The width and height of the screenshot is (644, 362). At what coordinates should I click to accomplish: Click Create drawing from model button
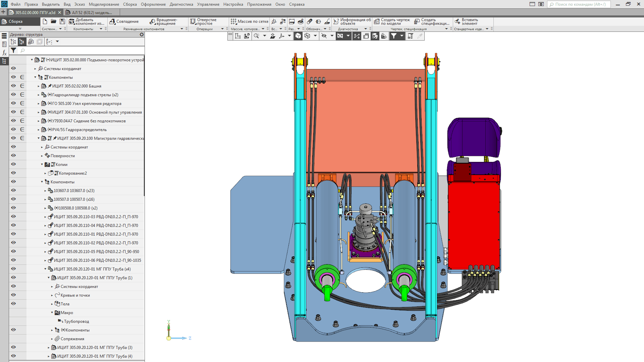coord(392,21)
